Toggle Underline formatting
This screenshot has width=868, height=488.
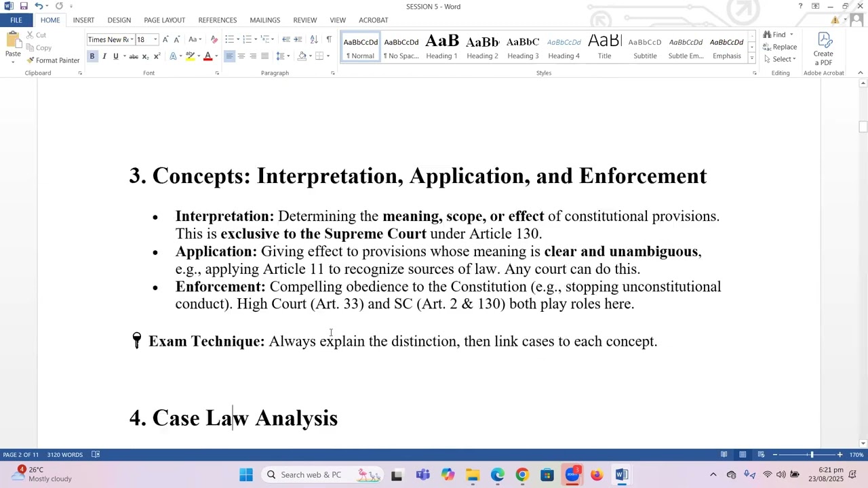(116, 56)
